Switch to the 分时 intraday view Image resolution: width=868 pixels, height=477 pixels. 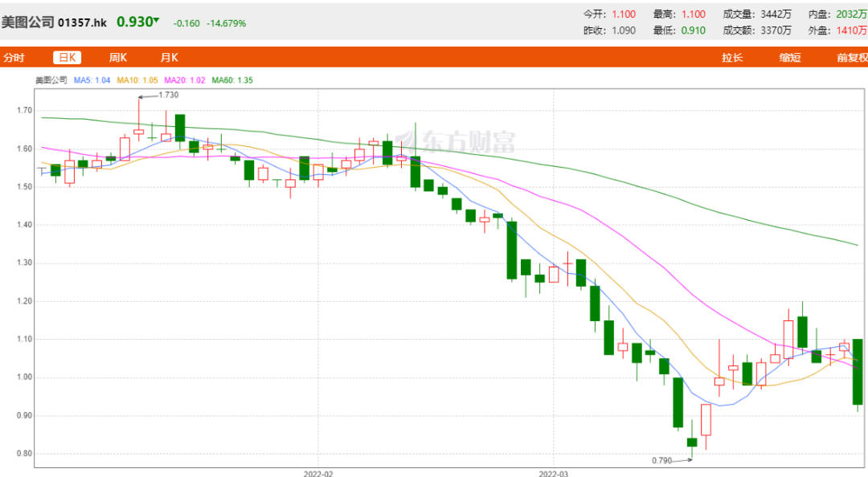tap(14, 58)
